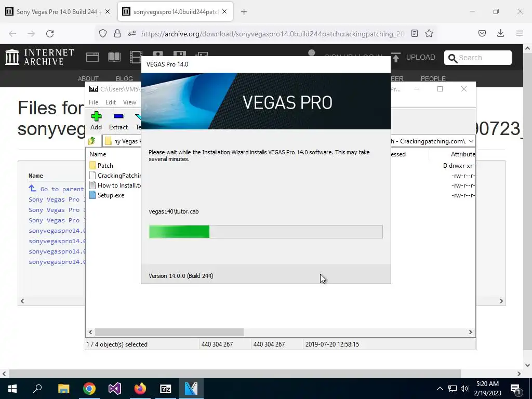Viewport: 532px width, 399px height.
Task: Click the Web icon in Archive navbar
Action: point(92,57)
